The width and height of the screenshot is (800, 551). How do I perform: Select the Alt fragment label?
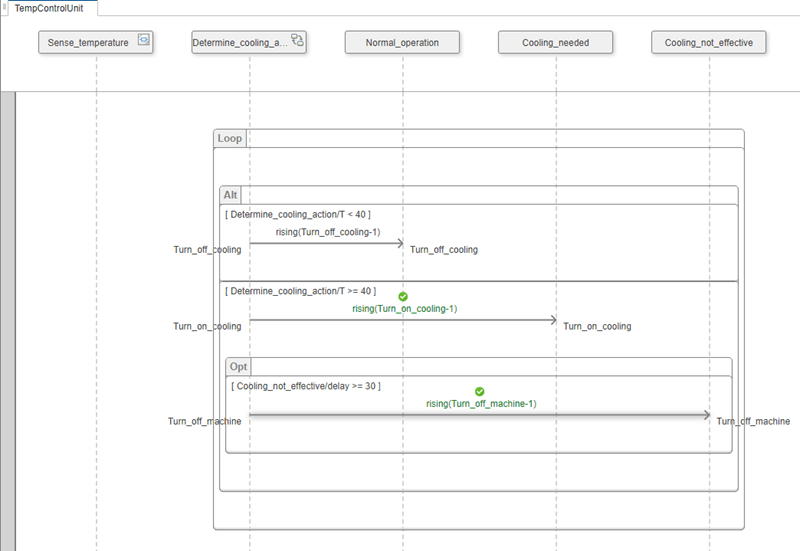[231, 194]
